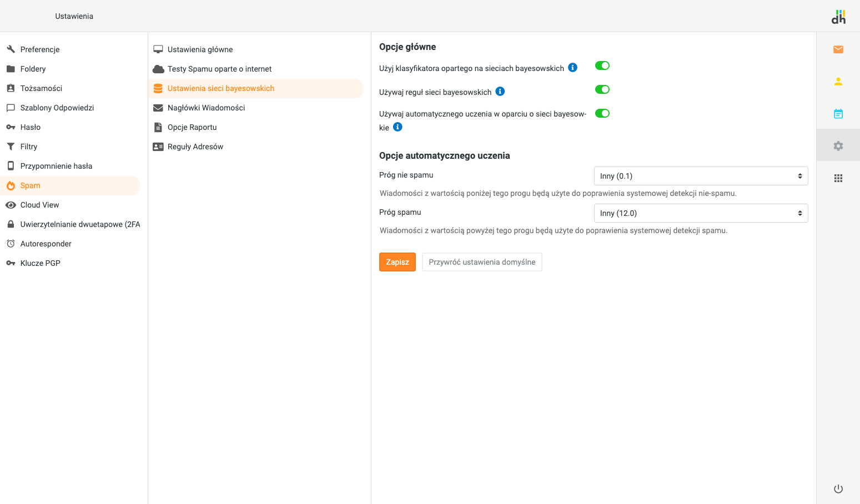The width and height of the screenshot is (860, 504).
Task: Open Foldery settings section
Action: 70,69
